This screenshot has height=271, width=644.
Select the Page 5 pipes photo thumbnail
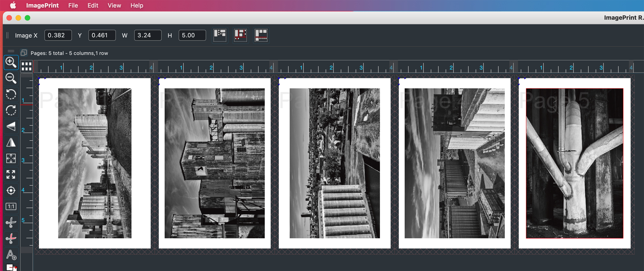(x=574, y=164)
